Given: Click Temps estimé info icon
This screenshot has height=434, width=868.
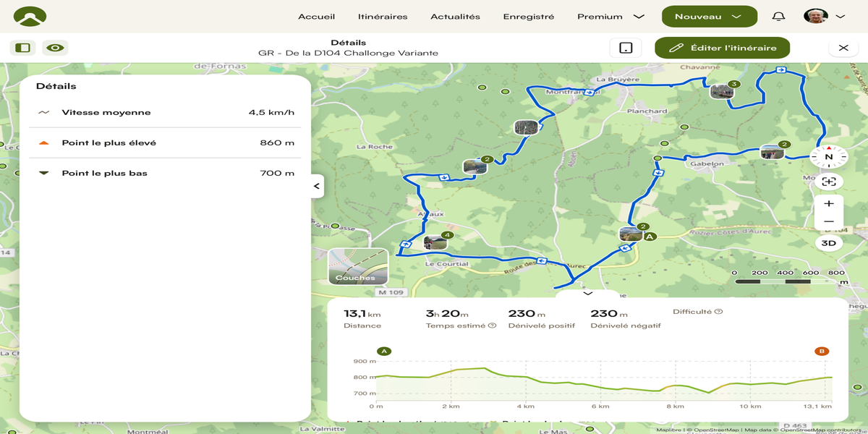Looking at the screenshot, I should 493,325.
